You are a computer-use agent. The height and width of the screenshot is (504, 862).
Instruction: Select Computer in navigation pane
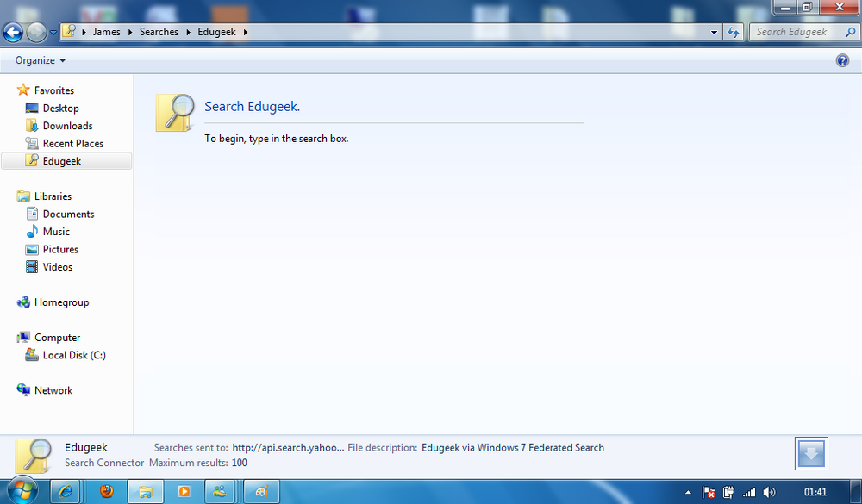click(x=57, y=338)
